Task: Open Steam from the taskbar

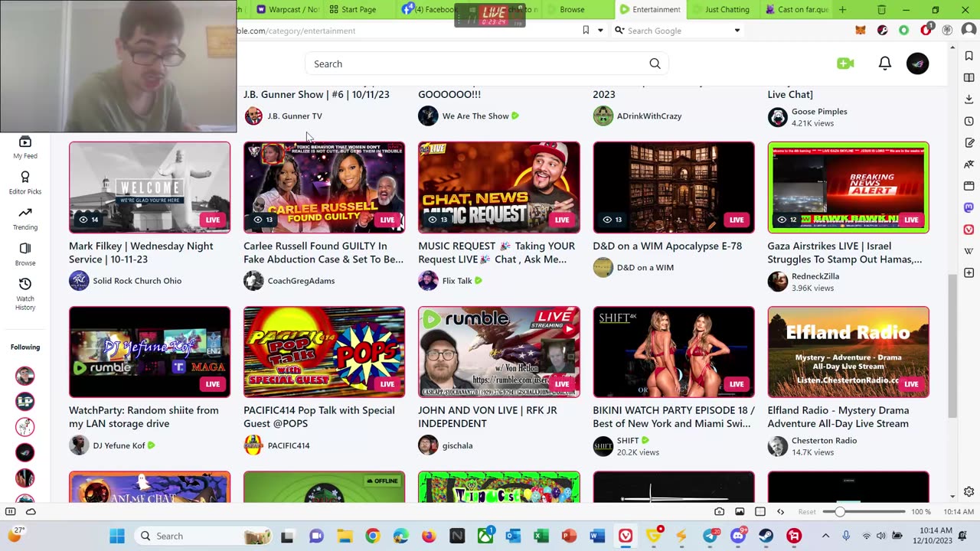Action: coord(766,536)
